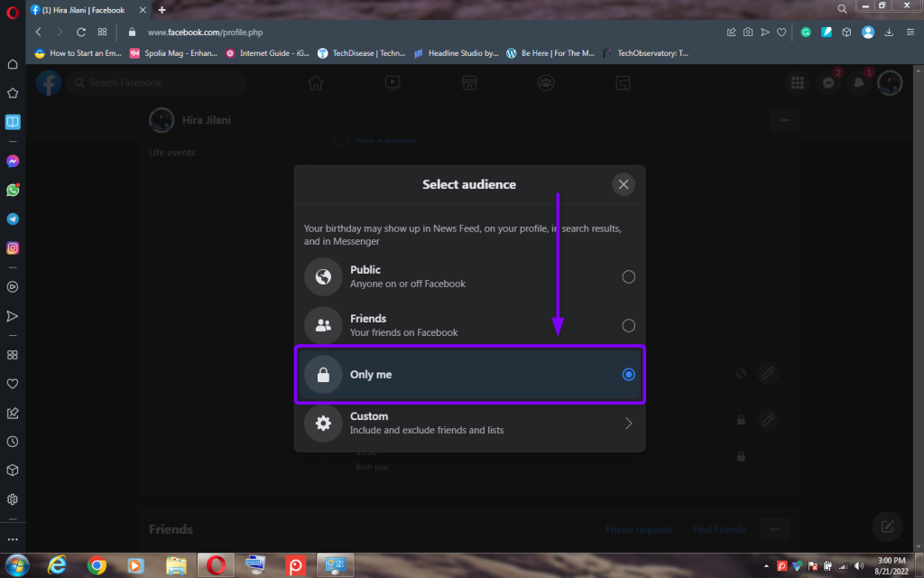Open the three-dot sidebar menu
Screen dimensions: 924x578
[13, 539]
